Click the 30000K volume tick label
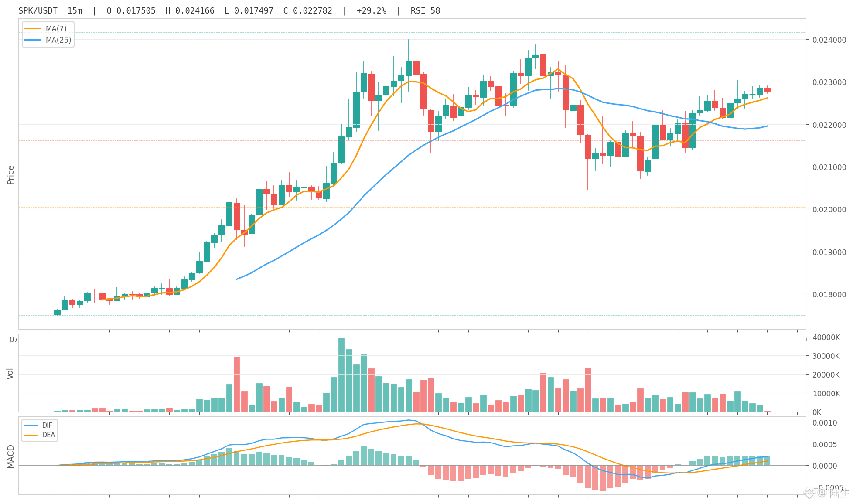The height and width of the screenshot is (504, 853). pos(826,356)
